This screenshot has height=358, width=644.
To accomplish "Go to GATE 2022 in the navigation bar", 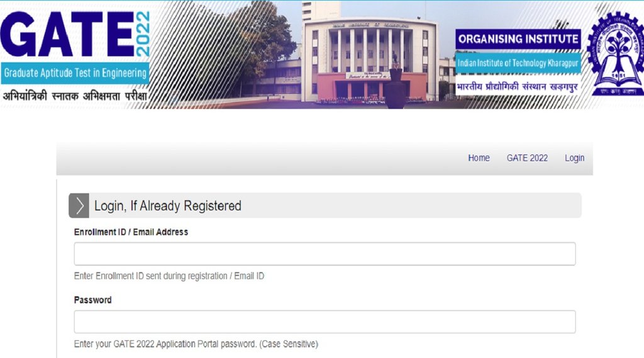I will pyautogui.click(x=527, y=158).
